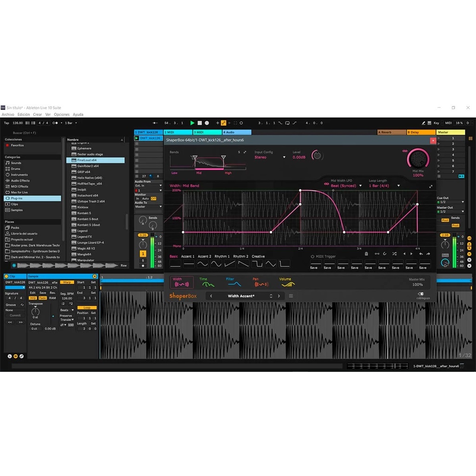Choose the falling ramp preset shape
This screenshot has width=476, height=476.
coord(243,264)
